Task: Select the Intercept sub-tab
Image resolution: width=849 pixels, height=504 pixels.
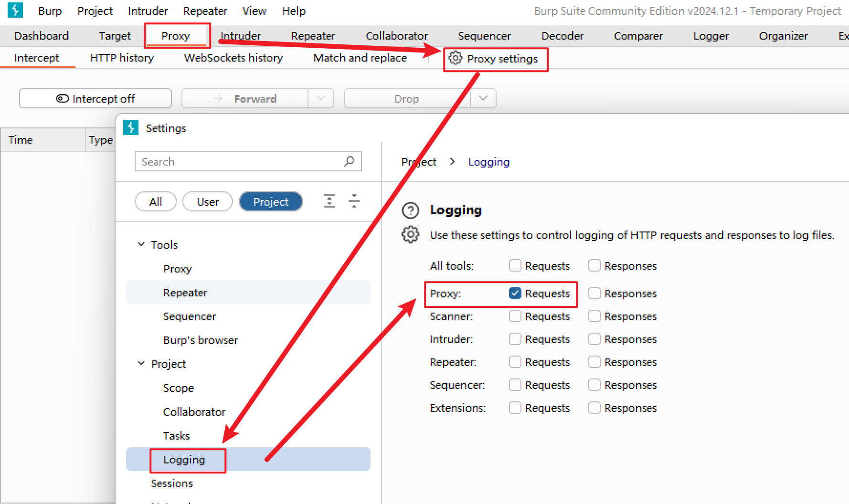Action: 37,58
